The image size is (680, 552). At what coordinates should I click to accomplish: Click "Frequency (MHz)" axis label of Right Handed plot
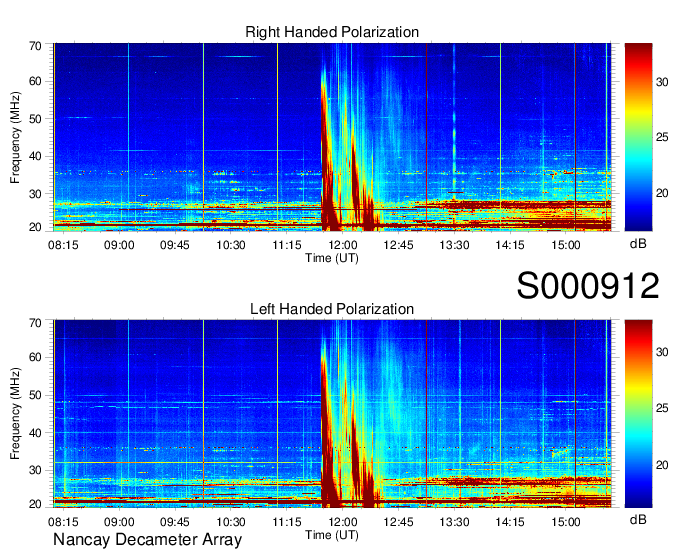[x=15, y=137]
